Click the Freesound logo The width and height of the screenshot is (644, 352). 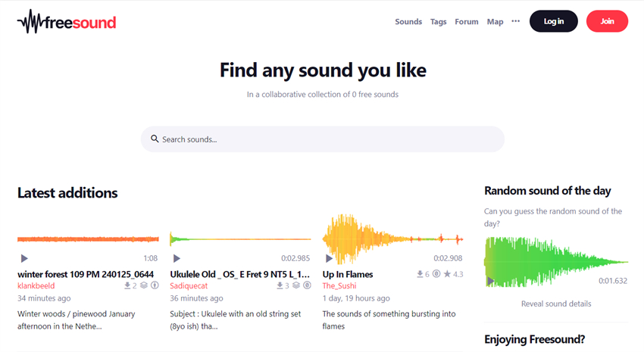point(67,22)
